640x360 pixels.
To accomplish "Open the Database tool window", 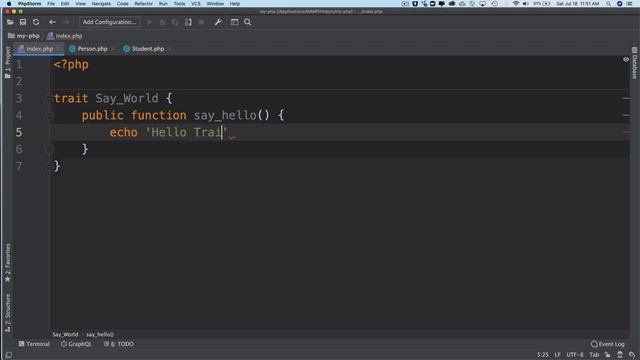I will coord(634,63).
